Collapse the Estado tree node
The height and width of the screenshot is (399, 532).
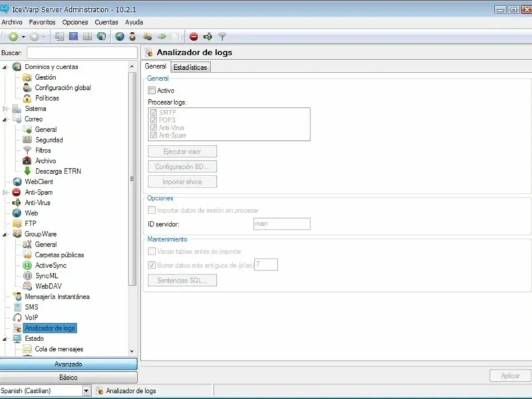tap(5, 339)
